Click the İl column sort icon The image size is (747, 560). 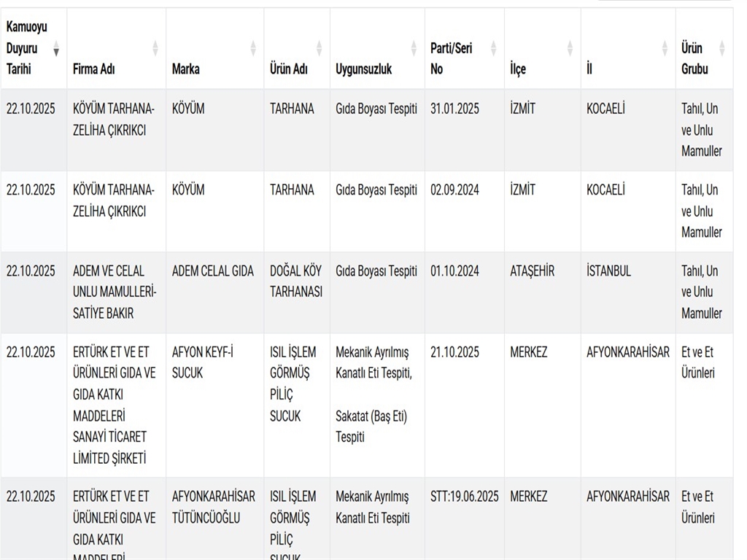coord(665,49)
